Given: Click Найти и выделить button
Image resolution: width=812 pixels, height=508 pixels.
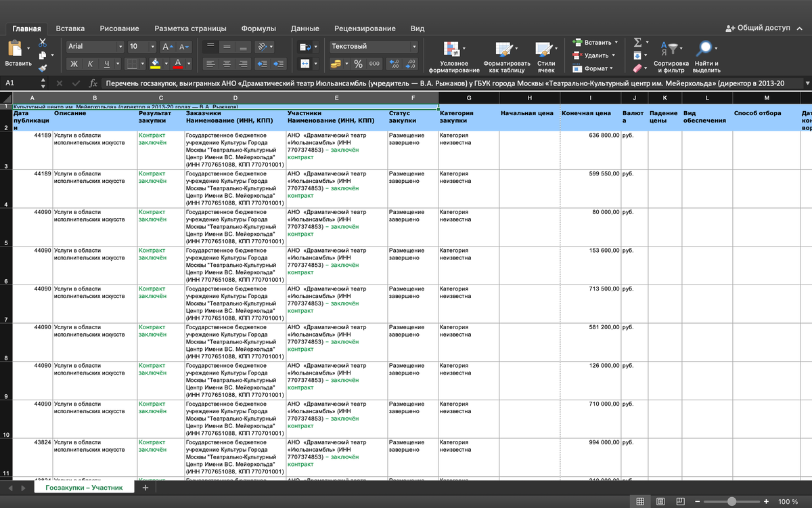Looking at the screenshot, I should click(706, 57).
